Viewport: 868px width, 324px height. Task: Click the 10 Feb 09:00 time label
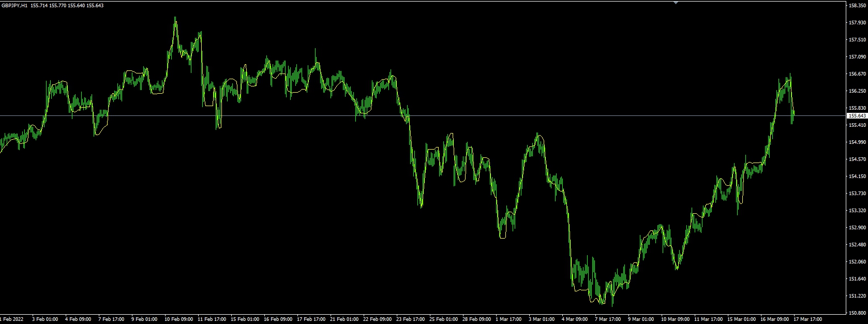click(179, 319)
